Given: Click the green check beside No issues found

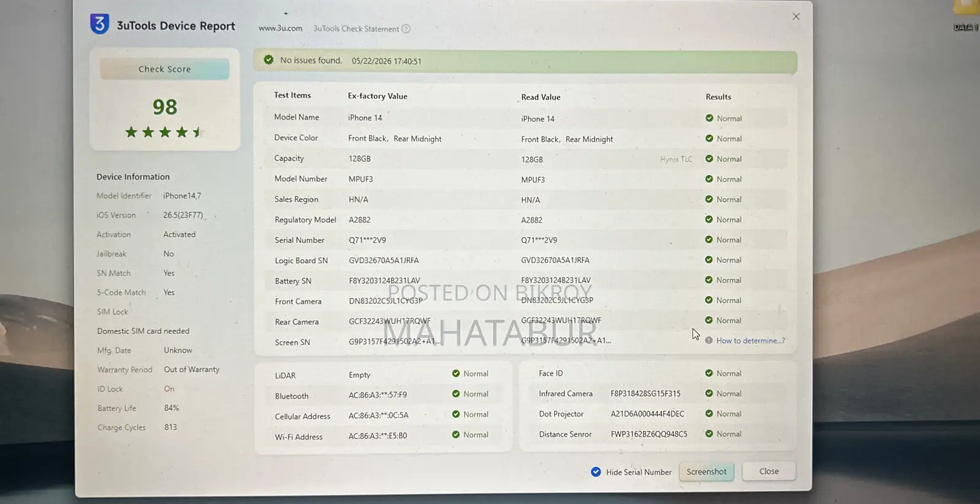Looking at the screenshot, I should click(x=268, y=60).
